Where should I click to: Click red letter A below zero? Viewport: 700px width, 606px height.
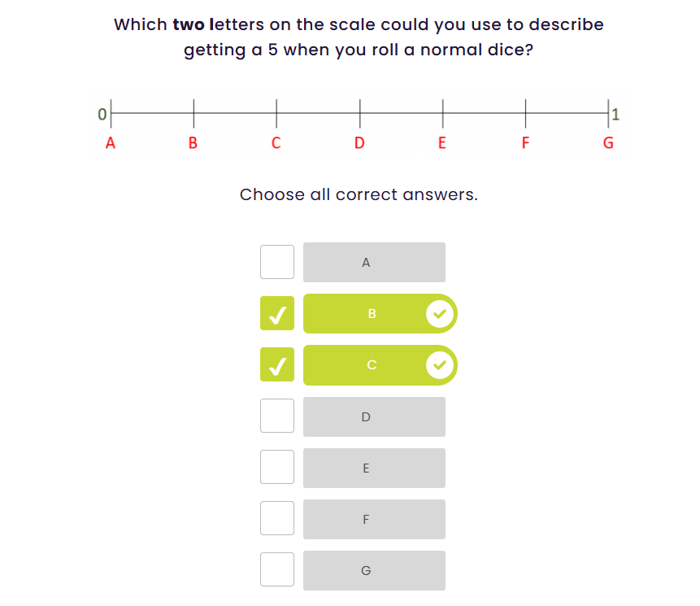point(111,144)
